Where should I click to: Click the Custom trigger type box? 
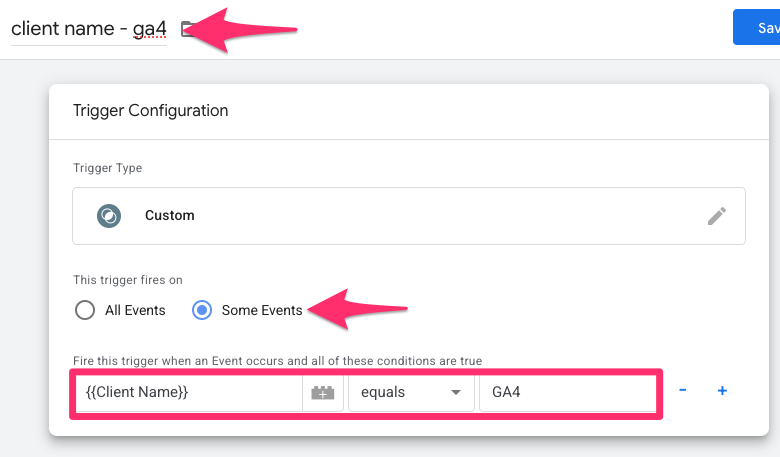click(x=409, y=216)
